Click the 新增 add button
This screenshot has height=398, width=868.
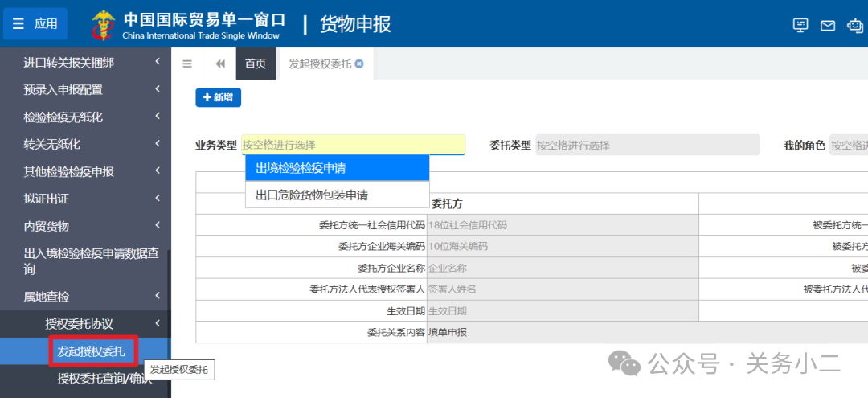pyautogui.click(x=218, y=97)
